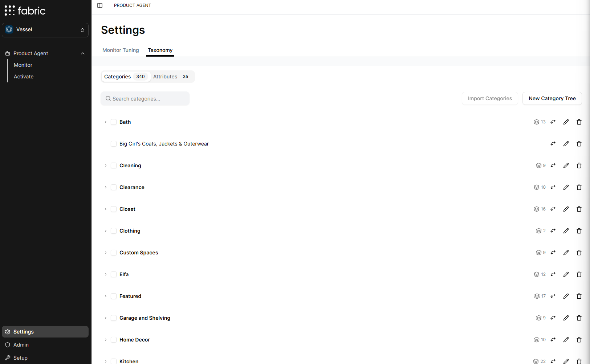590x364 pixels.
Task: Check the Clearance checkbox
Action: click(114, 187)
